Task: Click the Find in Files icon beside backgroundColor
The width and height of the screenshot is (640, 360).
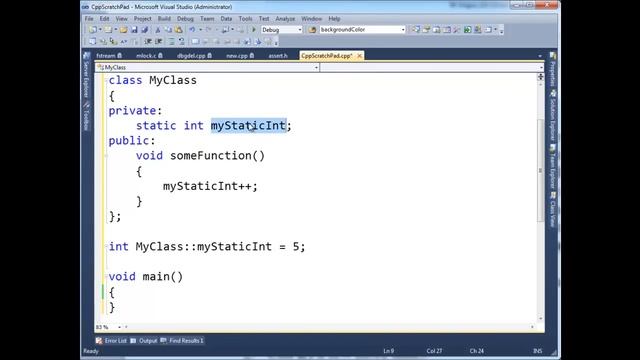Action: pos(313,30)
